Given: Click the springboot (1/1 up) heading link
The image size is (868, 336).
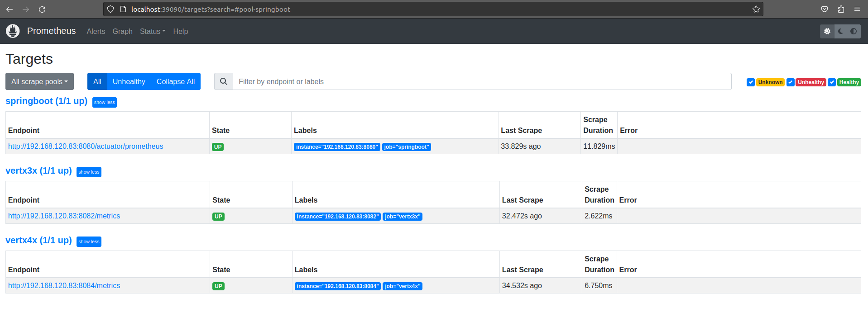Looking at the screenshot, I should [46, 101].
